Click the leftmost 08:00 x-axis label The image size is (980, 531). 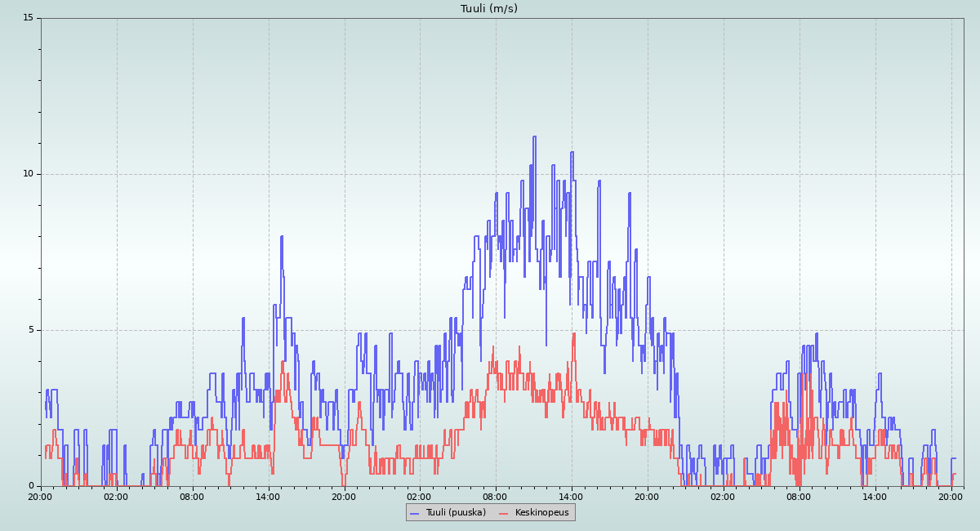point(192,496)
